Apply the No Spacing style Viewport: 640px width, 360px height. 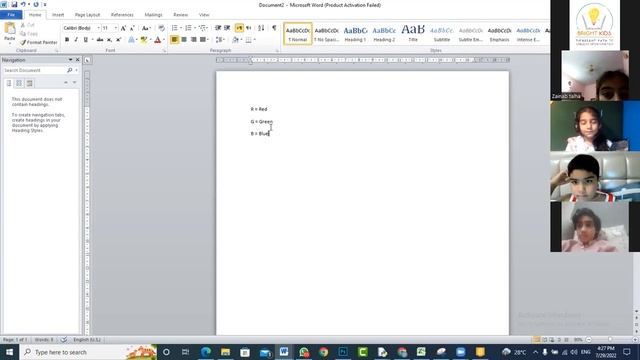click(327, 33)
